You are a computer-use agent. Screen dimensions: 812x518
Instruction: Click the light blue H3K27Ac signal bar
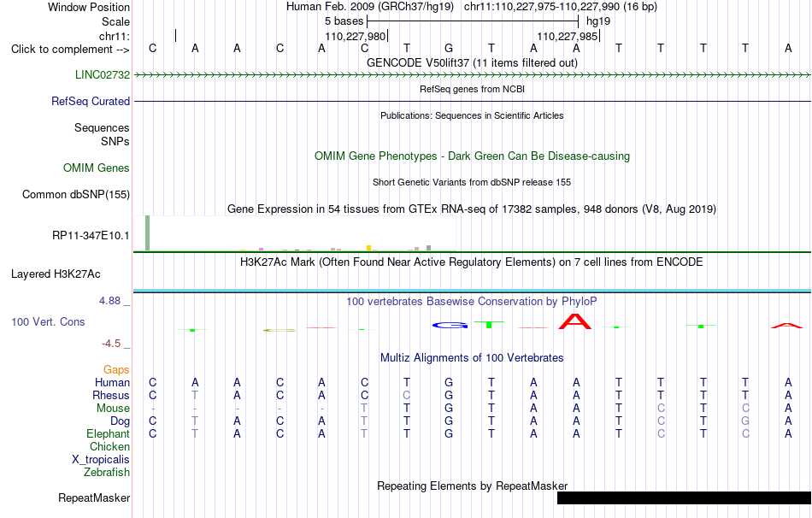click(x=473, y=291)
